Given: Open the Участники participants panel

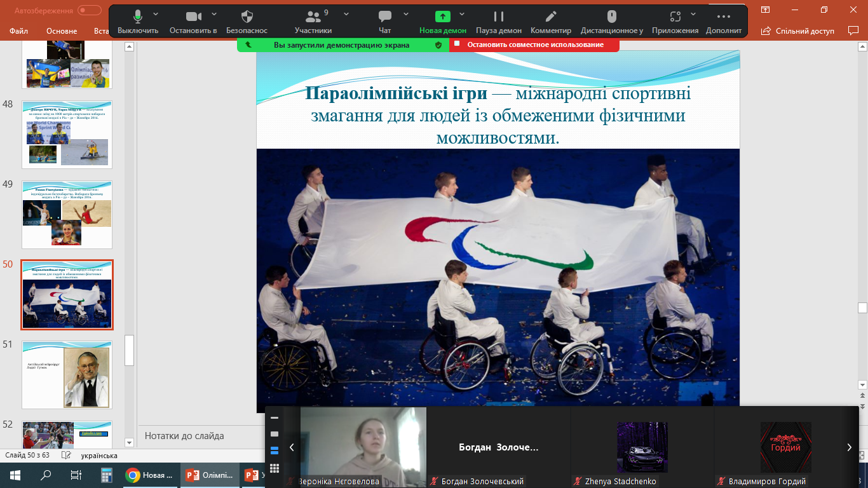Looking at the screenshot, I should click(x=313, y=21).
